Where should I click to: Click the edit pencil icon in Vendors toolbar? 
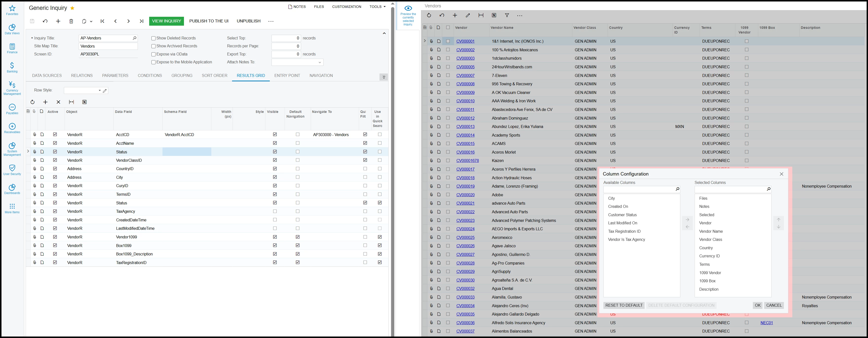tap(468, 16)
